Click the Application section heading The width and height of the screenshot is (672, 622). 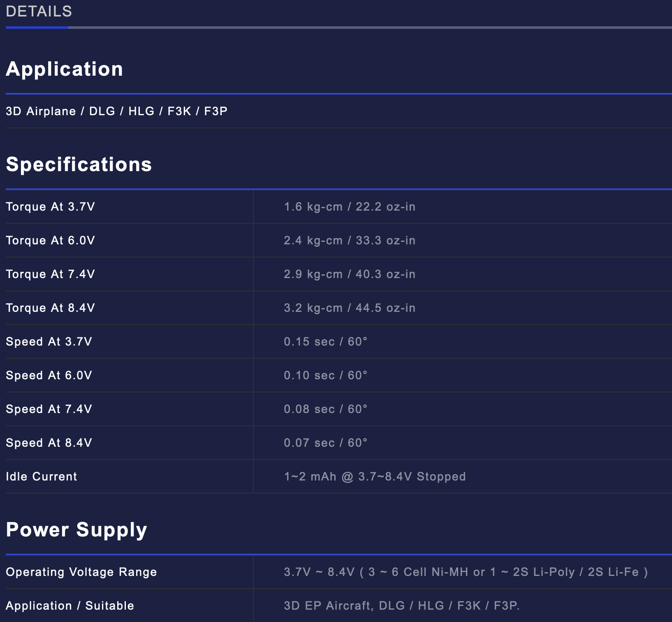coord(65,69)
